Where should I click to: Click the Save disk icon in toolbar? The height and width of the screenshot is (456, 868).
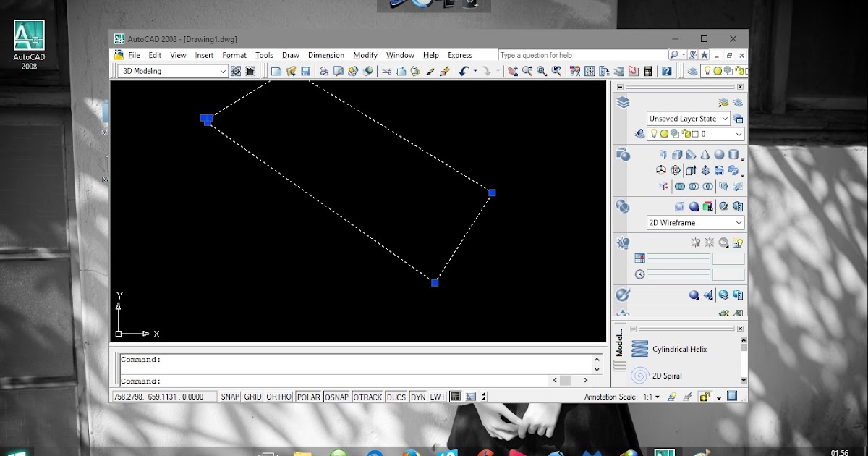(x=305, y=71)
